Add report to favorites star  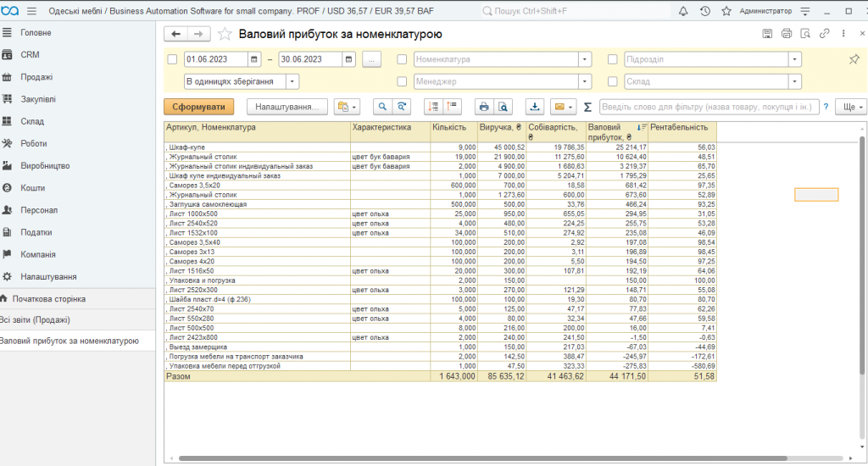click(224, 34)
